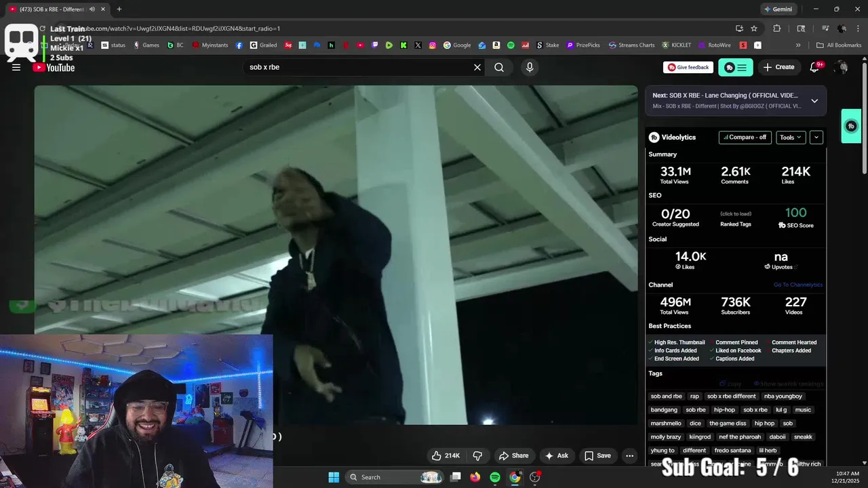Follow the Go To Channelytics link
The width and height of the screenshot is (868, 488).
point(797,285)
